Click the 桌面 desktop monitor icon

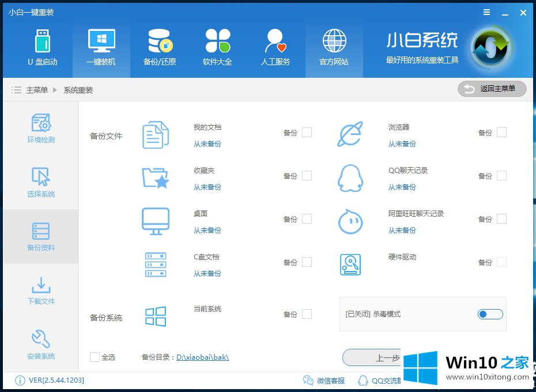click(156, 221)
